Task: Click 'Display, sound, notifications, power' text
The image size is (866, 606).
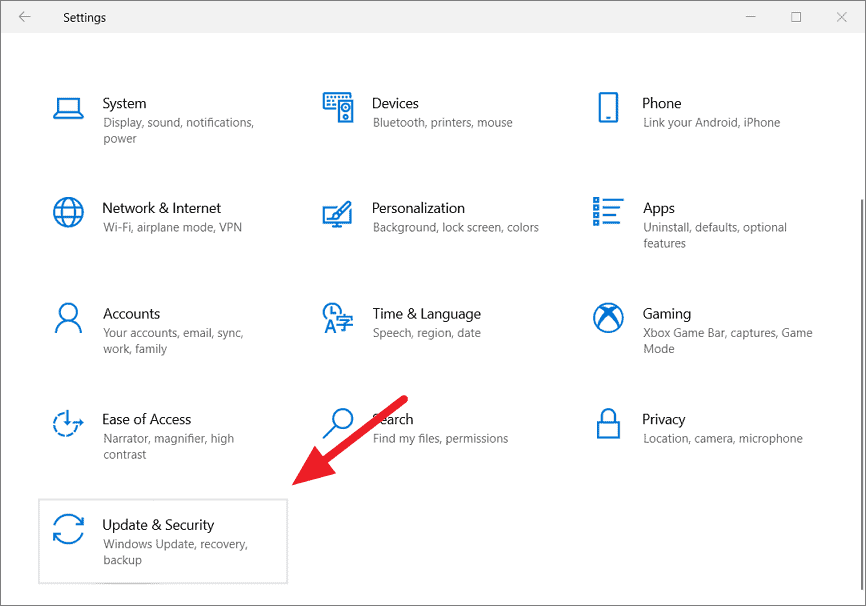Action: (x=178, y=130)
